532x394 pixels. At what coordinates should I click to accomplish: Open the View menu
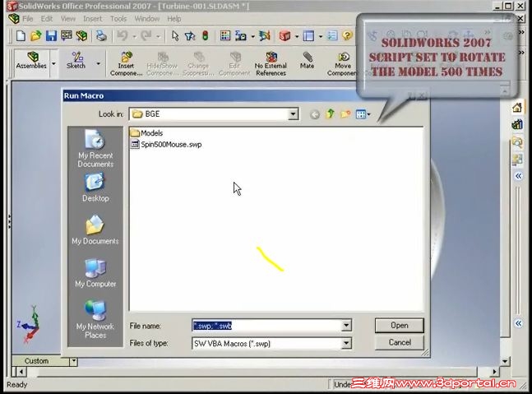point(68,19)
